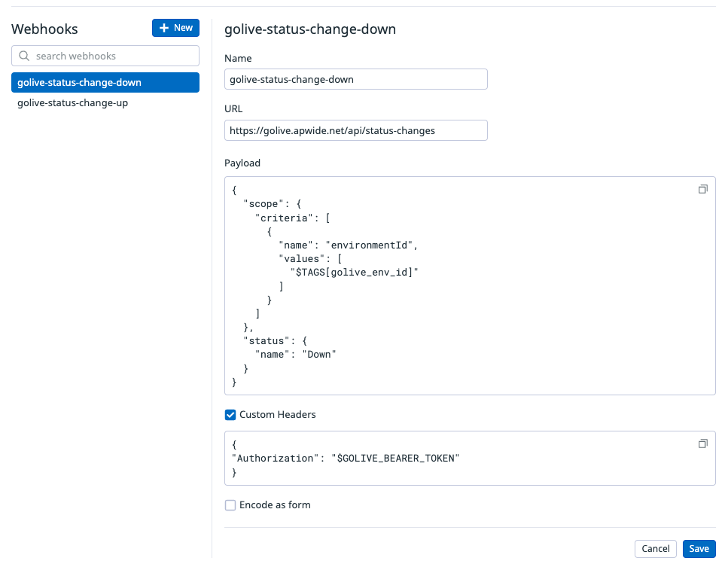This screenshot has height=567, width=728.
Task: Click the "environmentId" line in Payload editor
Action: click(348, 245)
